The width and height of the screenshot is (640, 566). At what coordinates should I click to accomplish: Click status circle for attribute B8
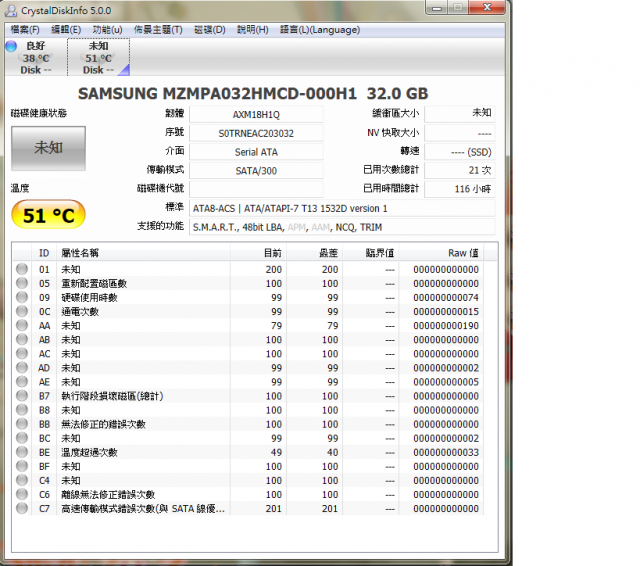22,410
